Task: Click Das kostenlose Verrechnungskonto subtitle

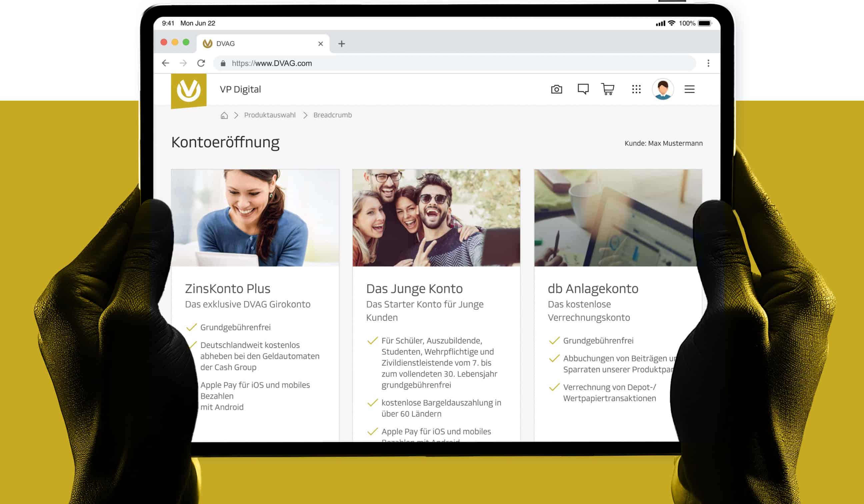Action: [x=589, y=311]
